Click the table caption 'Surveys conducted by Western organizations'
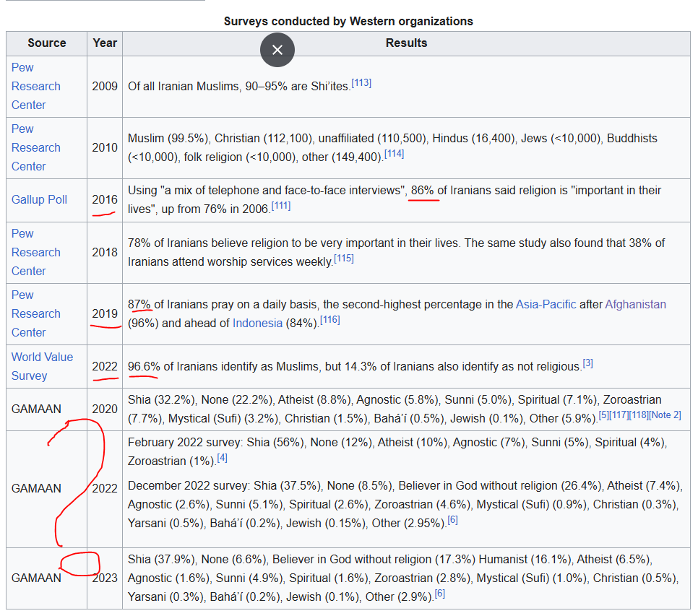698x616 pixels. (348, 22)
